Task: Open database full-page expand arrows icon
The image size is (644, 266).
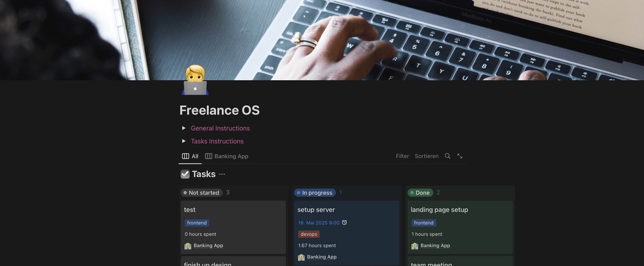Action: point(460,156)
